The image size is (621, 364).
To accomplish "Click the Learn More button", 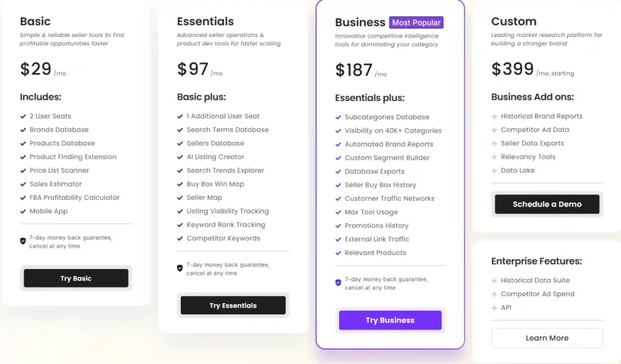I will coord(546,337).
